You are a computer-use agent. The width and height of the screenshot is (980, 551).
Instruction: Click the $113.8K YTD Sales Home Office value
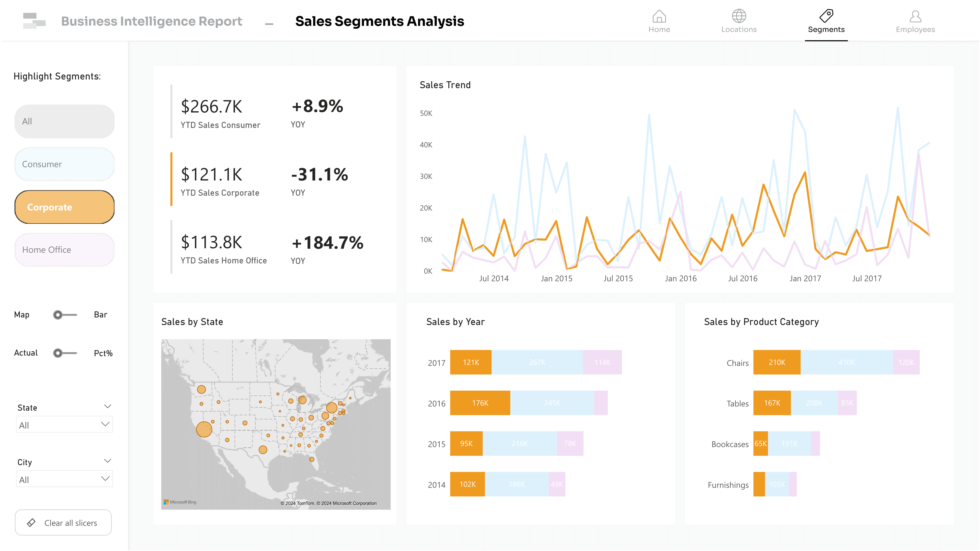tap(212, 242)
